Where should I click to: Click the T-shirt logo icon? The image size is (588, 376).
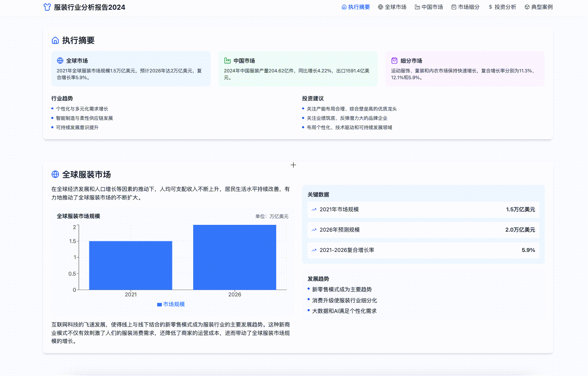coord(47,7)
